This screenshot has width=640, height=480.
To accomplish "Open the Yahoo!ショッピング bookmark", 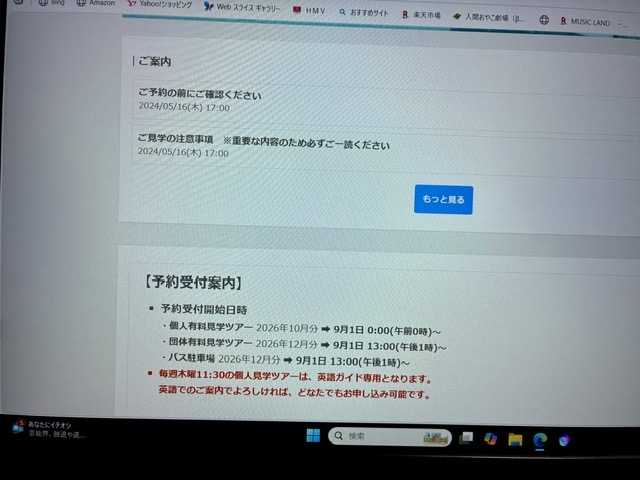I will [x=160, y=4].
